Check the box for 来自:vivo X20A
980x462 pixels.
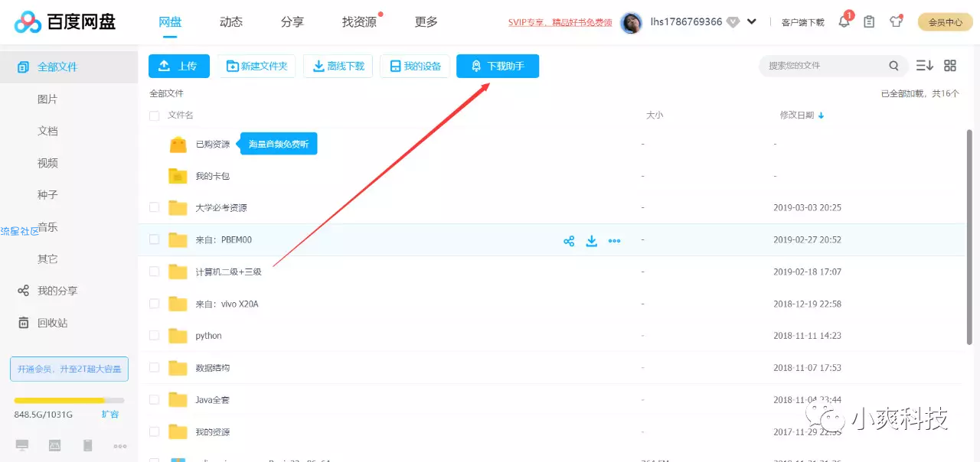155,304
